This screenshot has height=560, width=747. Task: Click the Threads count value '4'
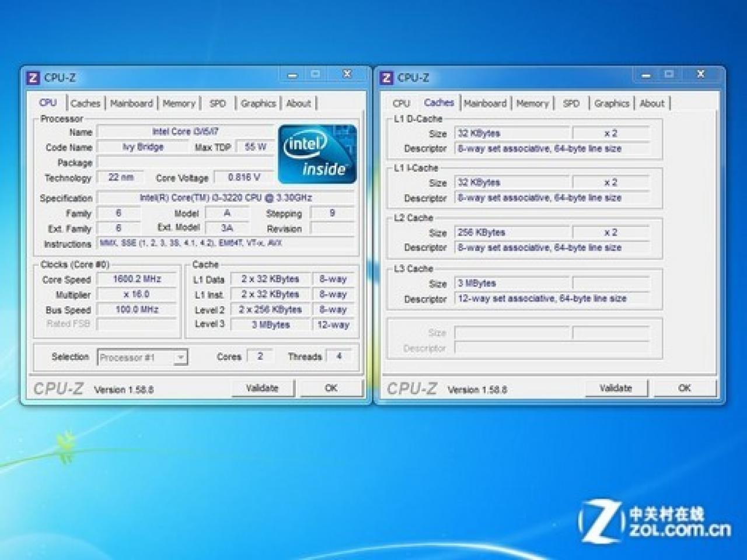pos(338,356)
